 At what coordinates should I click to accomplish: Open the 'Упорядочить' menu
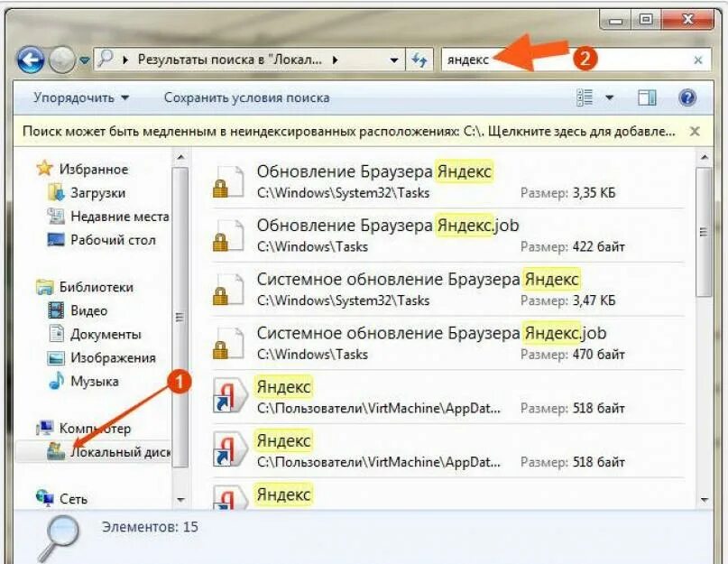tap(81, 97)
